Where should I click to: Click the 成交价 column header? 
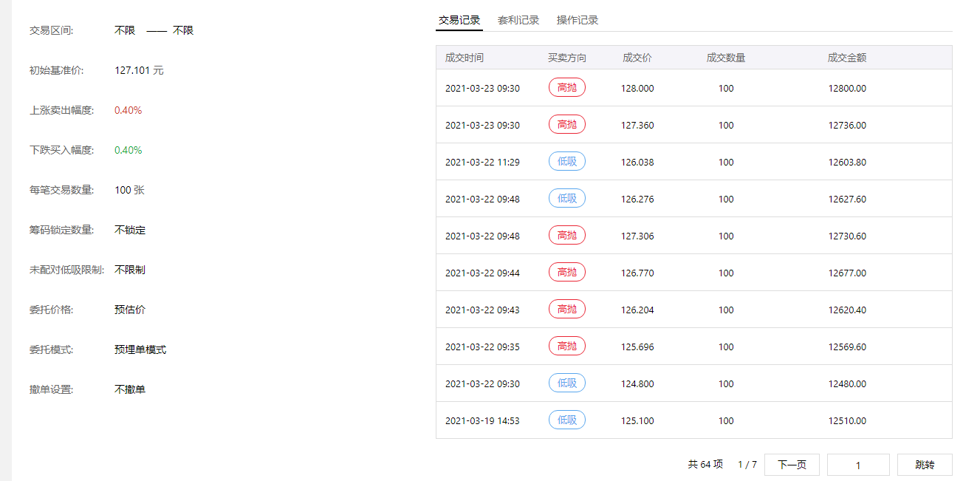(637, 58)
